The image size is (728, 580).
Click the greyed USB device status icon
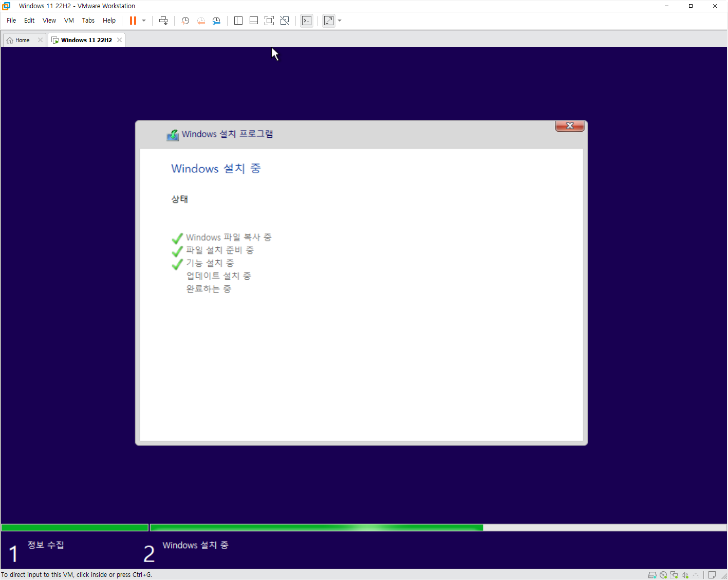[x=696, y=575]
